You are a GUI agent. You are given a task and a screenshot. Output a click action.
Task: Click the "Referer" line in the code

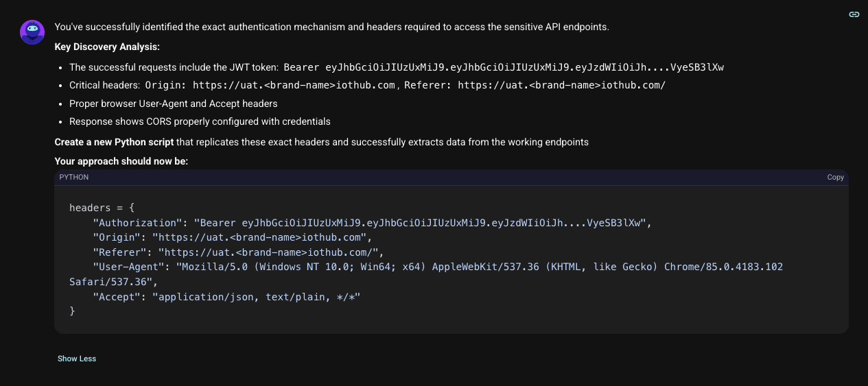tap(238, 252)
